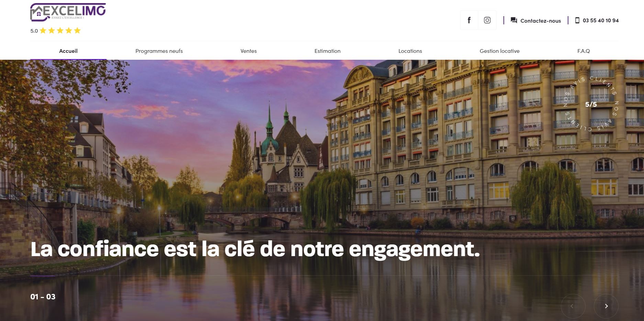Click the phone icon next to the number
The image size is (644, 321).
[577, 20]
